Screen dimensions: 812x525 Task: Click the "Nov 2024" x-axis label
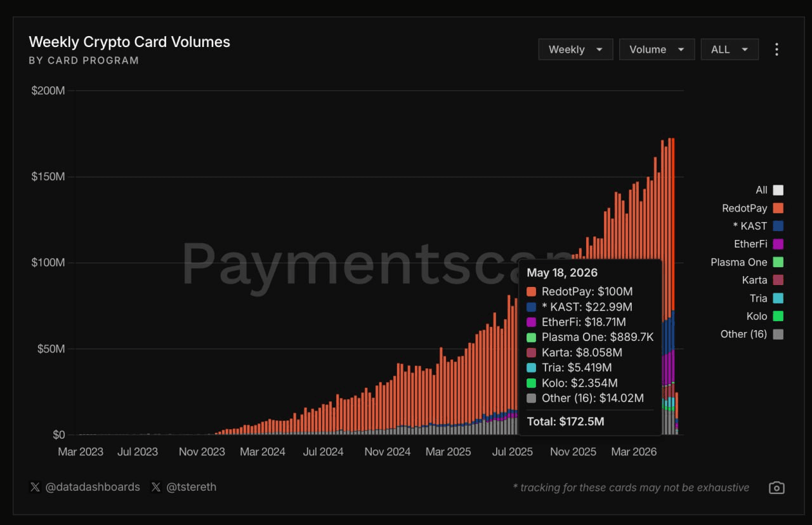point(388,452)
